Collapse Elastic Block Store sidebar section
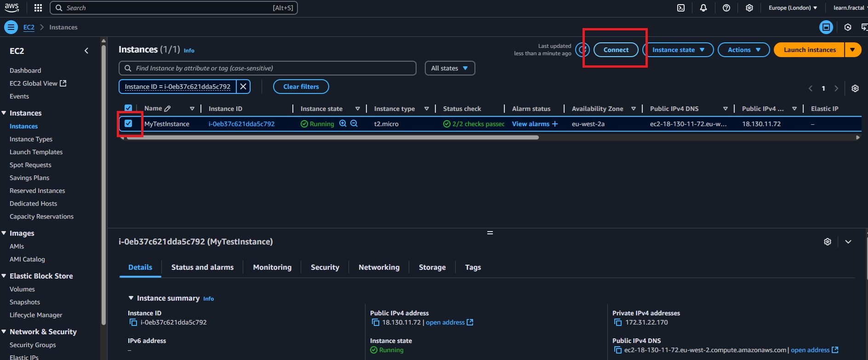This screenshot has height=360, width=868. 4,276
